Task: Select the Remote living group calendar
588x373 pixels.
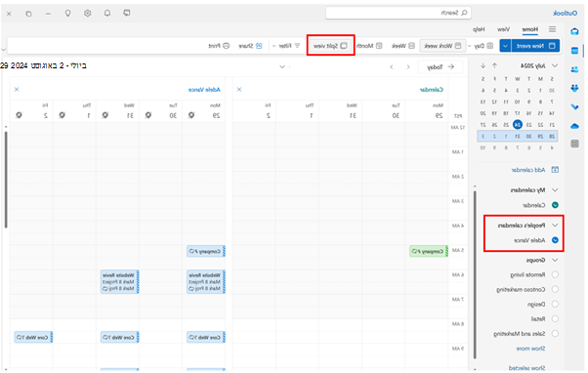Action: pos(555,274)
